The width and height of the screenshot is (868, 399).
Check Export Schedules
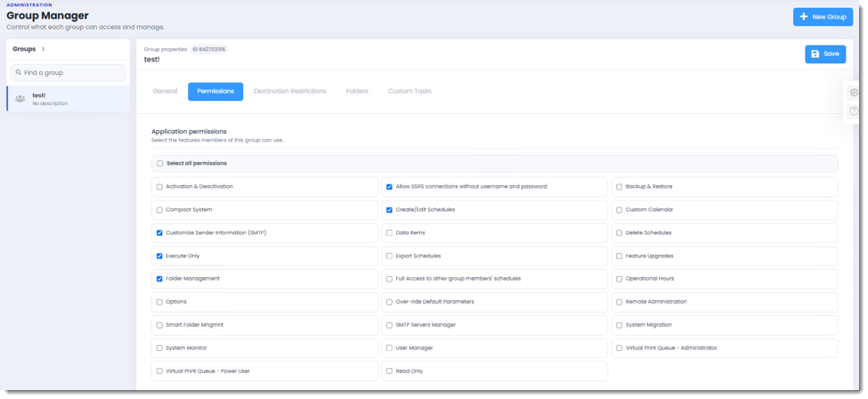(x=389, y=256)
